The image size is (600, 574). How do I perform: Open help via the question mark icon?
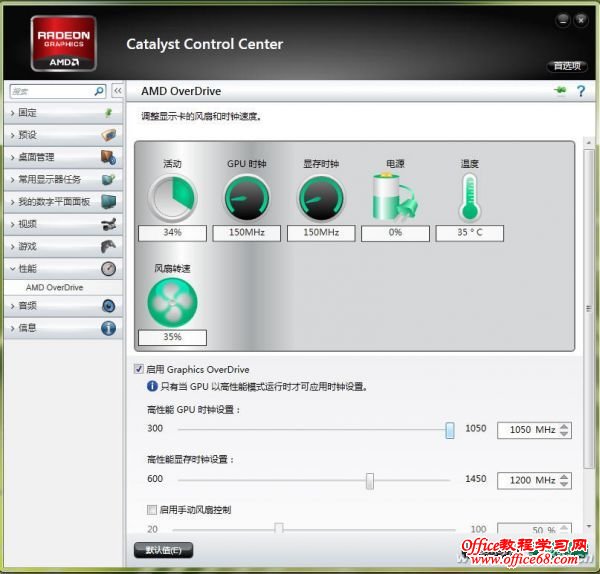(x=581, y=91)
